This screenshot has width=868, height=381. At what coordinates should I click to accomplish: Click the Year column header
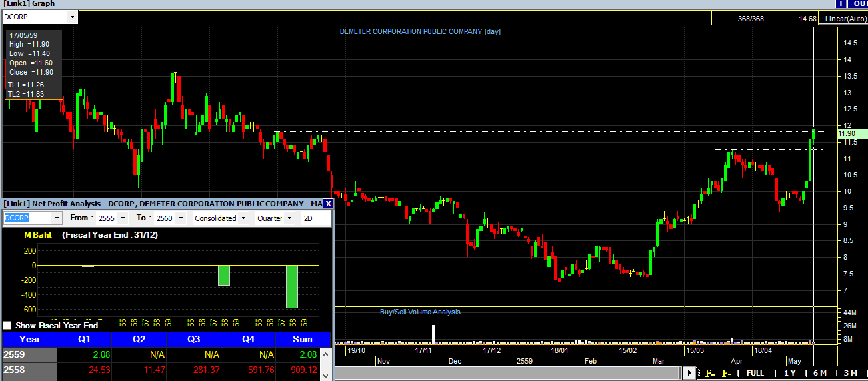(x=29, y=339)
